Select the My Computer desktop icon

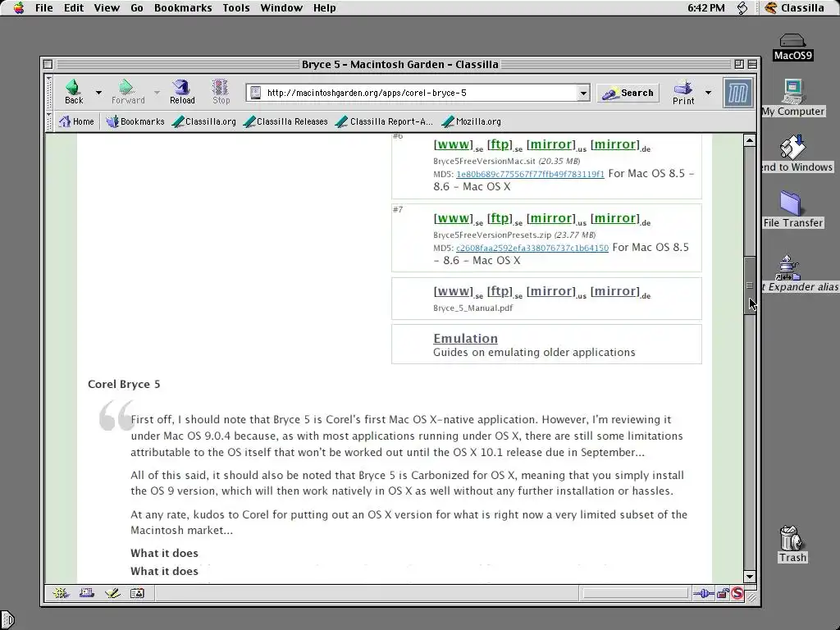click(794, 98)
